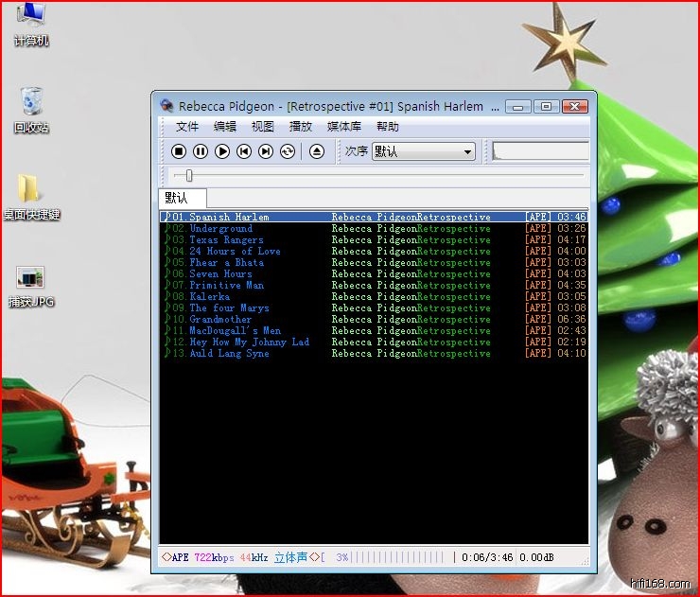
Task: Click the seek bar slider thumb
Action: (x=189, y=175)
